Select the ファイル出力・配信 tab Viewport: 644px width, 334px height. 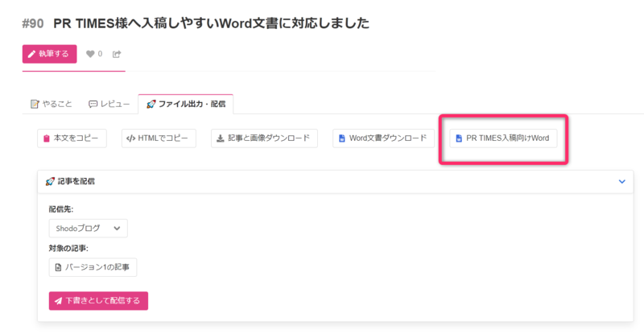pos(186,104)
